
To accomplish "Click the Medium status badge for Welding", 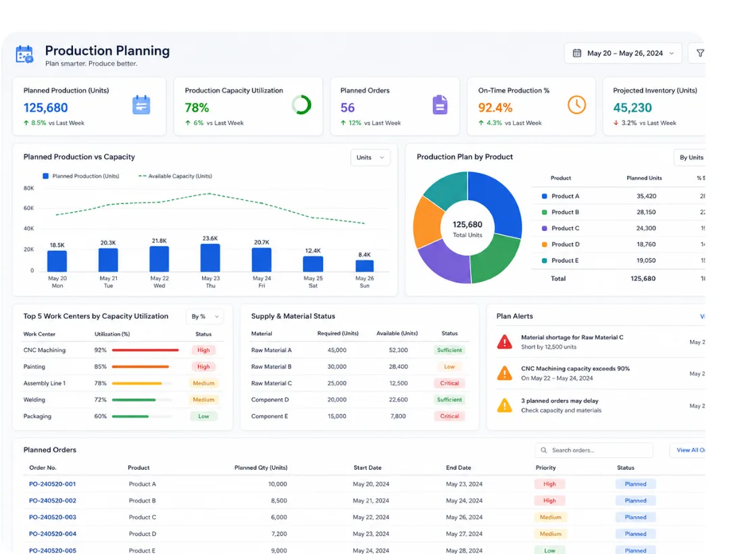I will tap(203, 400).
